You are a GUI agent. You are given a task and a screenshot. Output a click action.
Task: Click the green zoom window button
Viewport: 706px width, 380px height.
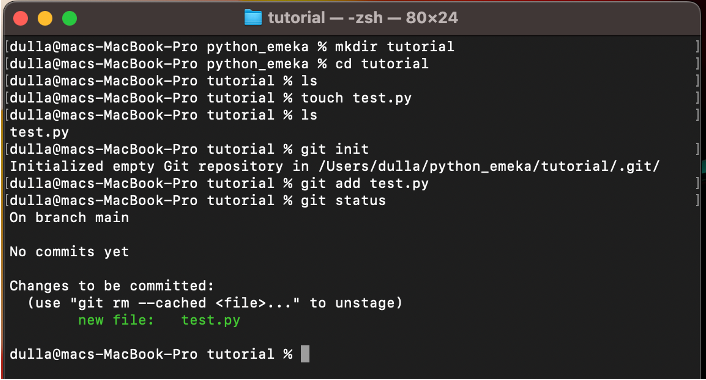(69, 18)
